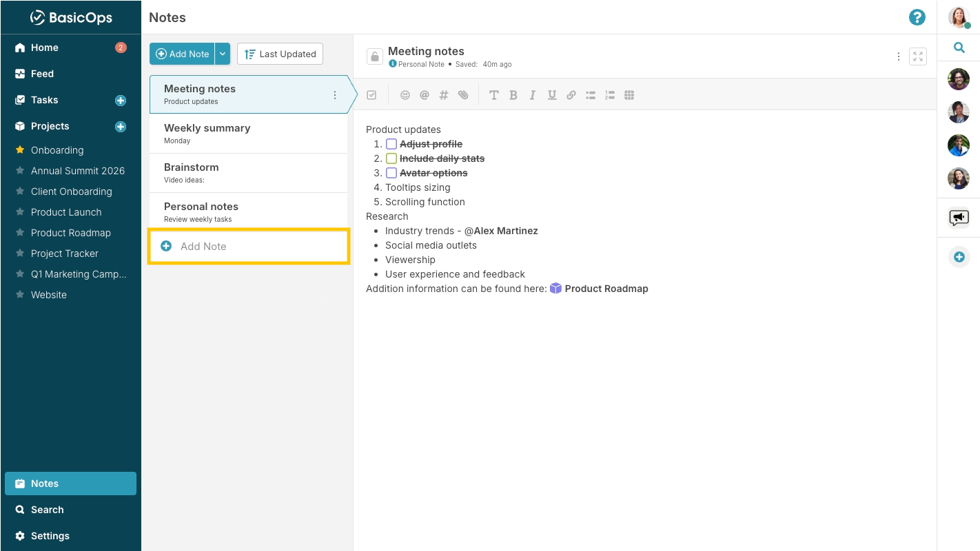Click the Tooltips sizing list item text
This screenshot has height=551, width=980.
[418, 187]
